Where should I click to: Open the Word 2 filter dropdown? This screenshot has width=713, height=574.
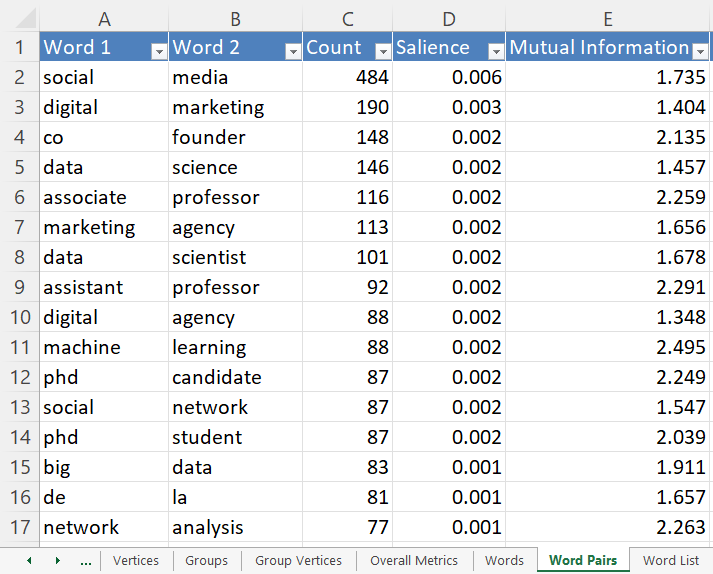tap(292, 51)
